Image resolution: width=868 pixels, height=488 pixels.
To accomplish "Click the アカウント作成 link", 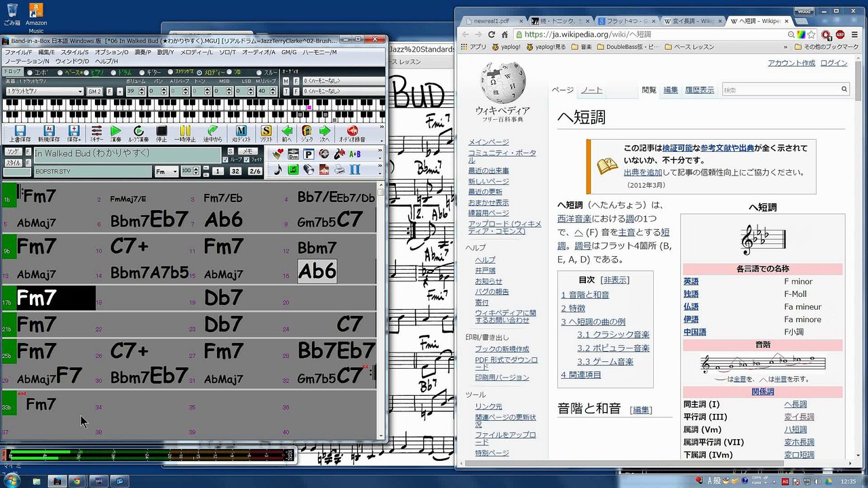I will click(791, 63).
